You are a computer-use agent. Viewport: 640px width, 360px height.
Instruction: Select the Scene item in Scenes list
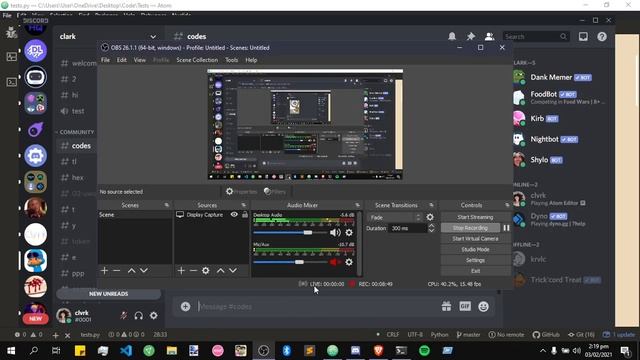pos(135,215)
